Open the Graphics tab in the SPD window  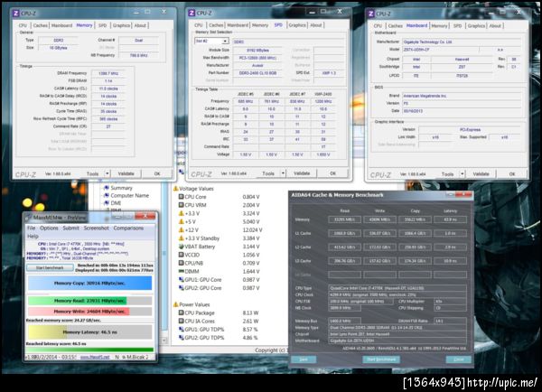pos(297,25)
